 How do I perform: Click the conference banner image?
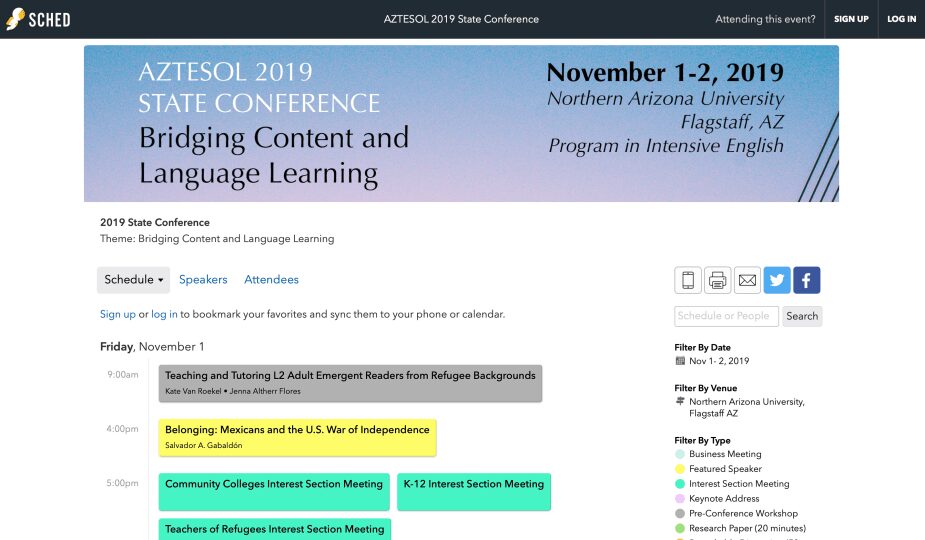tap(461, 123)
